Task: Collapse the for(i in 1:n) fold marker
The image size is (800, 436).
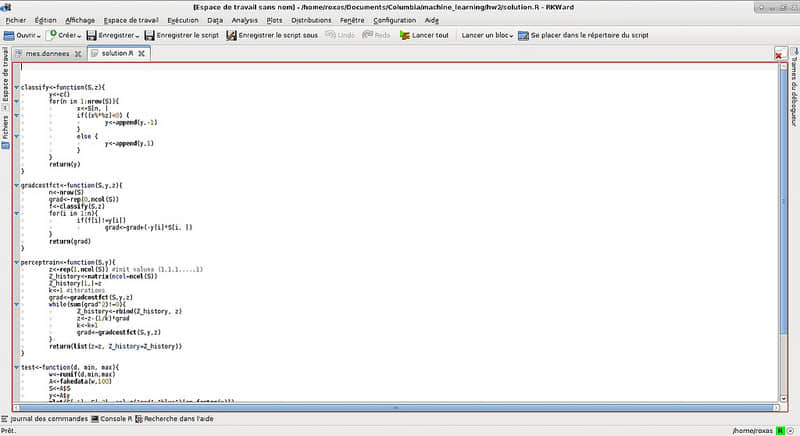Action: pyautogui.click(x=17, y=214)
